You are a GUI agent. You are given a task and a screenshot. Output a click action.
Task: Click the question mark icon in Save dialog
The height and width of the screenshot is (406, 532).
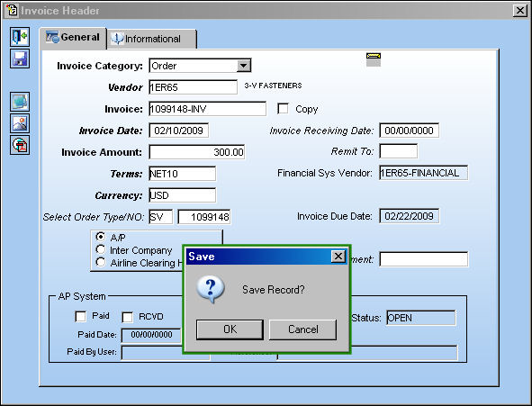(x=211, y=289)
